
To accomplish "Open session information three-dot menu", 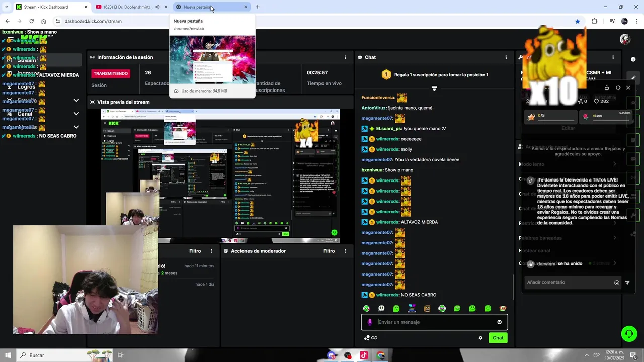I will 345,57.
